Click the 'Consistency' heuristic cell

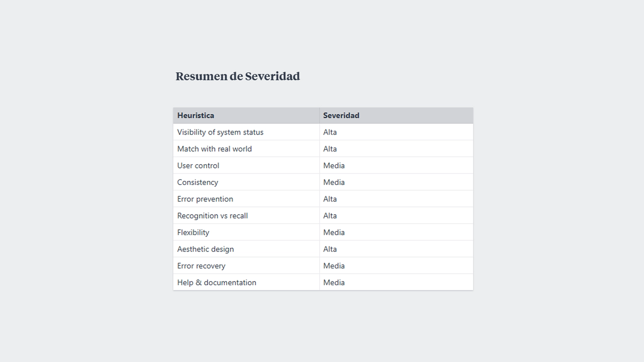click(198, 183)
